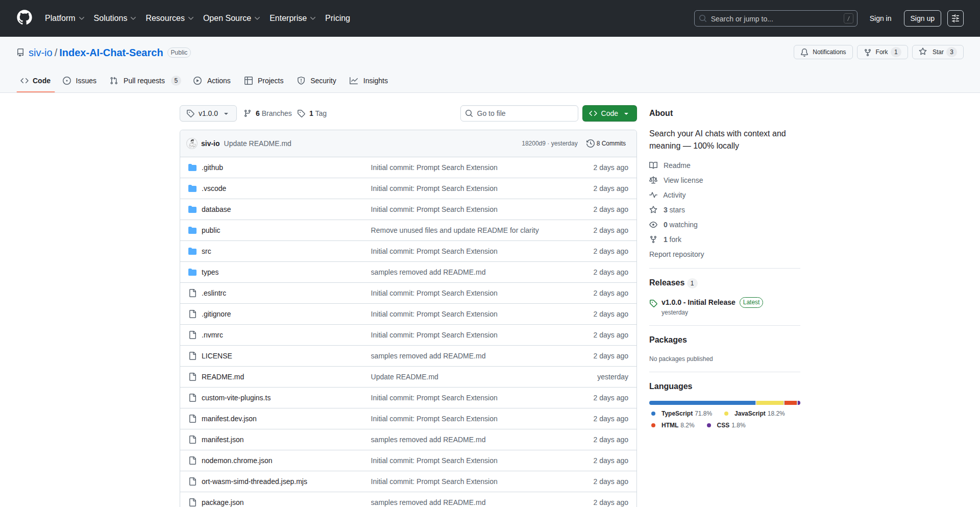The image size is (980, 507).
Task: Open v1.0.0 - Initial Release link
Action: click(x=698, y=302)
